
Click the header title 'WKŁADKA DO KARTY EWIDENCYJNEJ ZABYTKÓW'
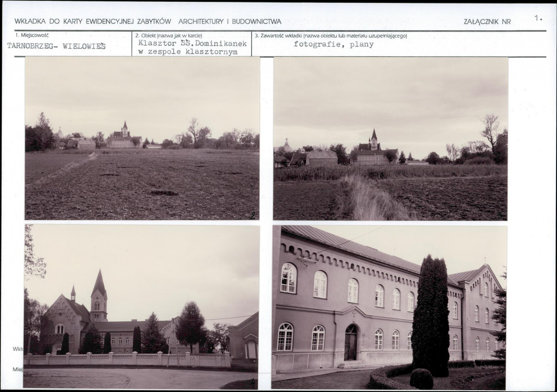click(x=93, y=21)
